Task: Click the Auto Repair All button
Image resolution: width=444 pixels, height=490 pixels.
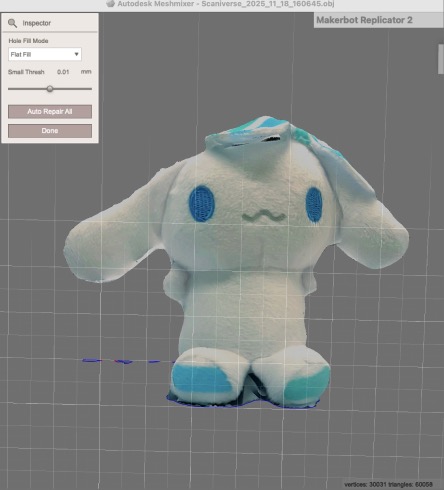Action: pyautogui.click(x=50, y=112)
